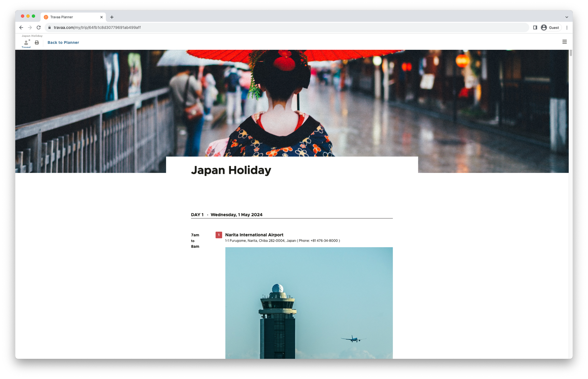Close the Travaa Planner tab
Image resolution: width=588 pixels, height=379 pixels.
pyautogui.click(x=101, y=17)
